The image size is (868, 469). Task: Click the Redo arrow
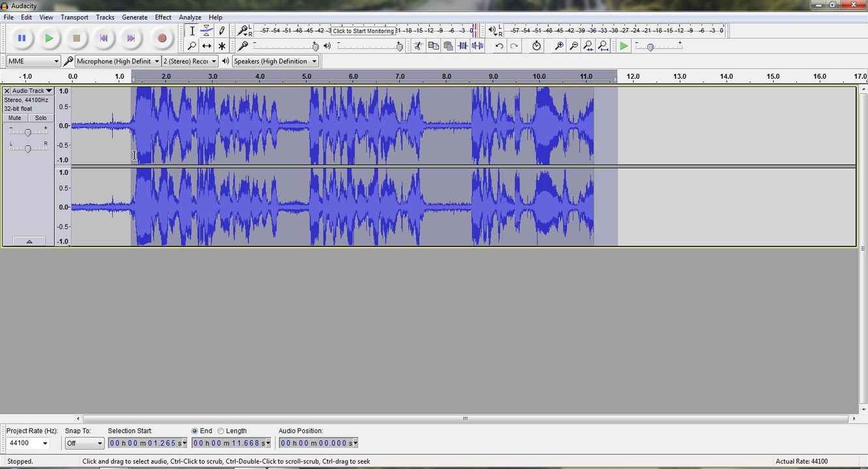click(514, 46)
